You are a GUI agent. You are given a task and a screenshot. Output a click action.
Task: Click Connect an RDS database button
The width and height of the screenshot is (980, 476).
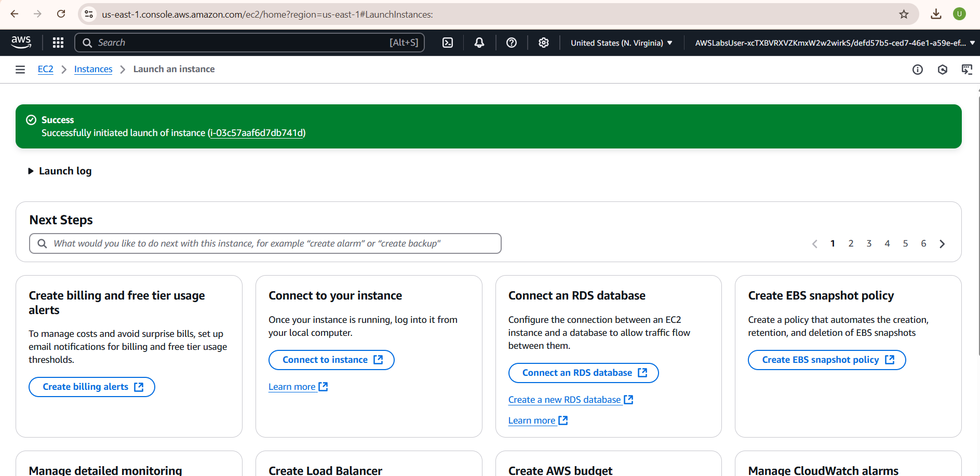tap(583, 373)
